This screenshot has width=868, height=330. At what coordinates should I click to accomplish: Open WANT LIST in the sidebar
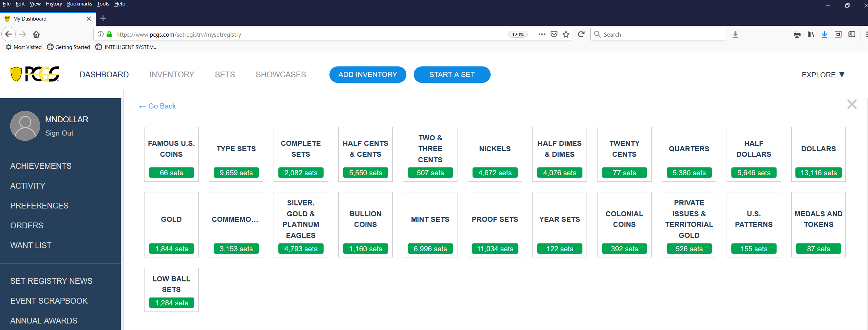pos(31,245)
